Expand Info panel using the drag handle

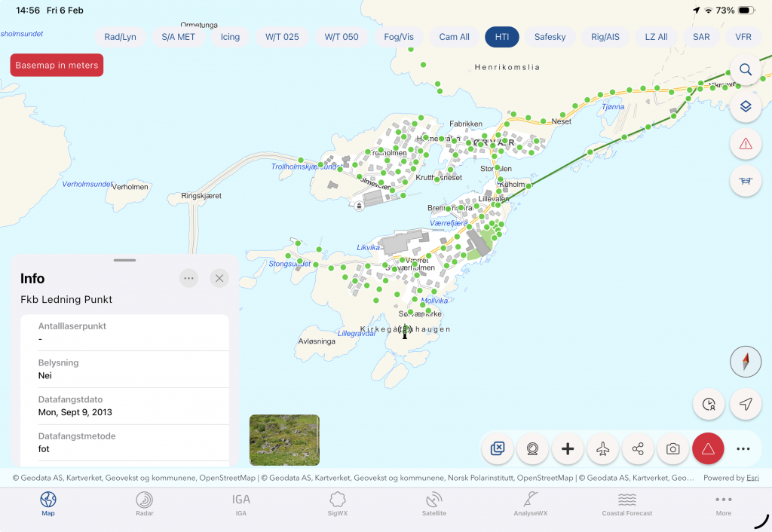coord(124,260)
